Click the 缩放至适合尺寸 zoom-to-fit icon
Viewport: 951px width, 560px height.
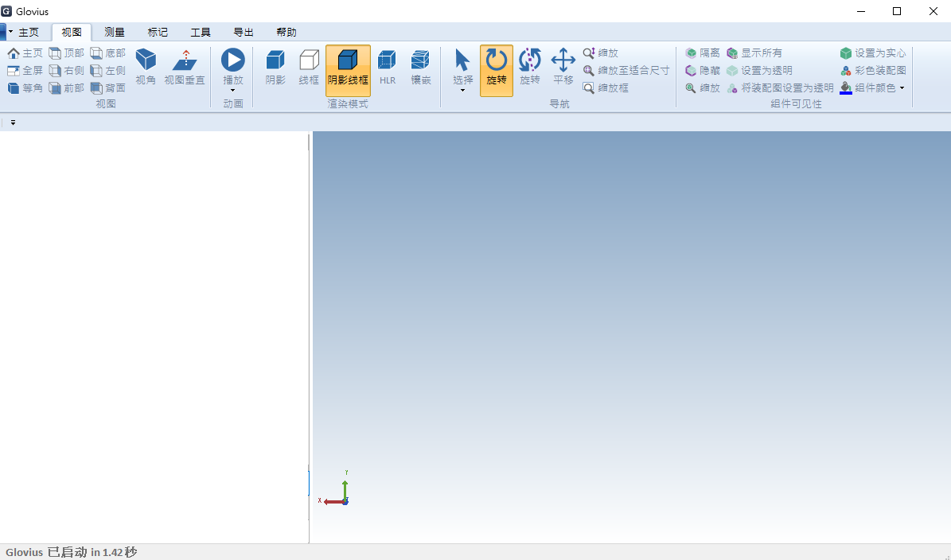pyautogui.click(x=589, y=71)
